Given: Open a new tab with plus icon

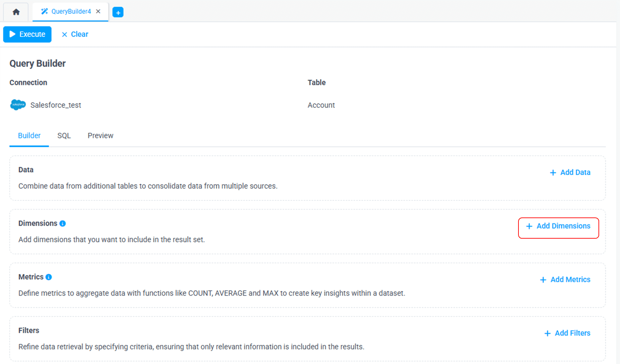Looking at the screenshot, I should [x=118, y=12].
